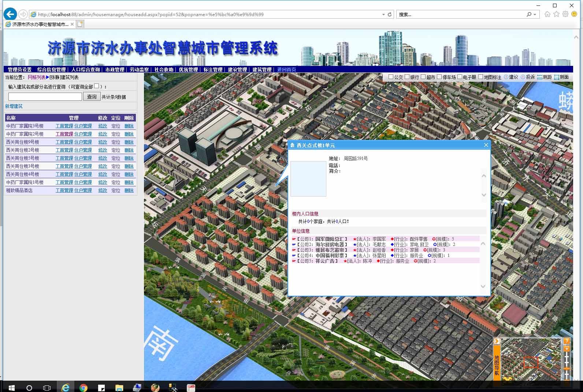583x392 pixels.
Task: Click the browser refresh icon
Action: click(x=390, y=15)
